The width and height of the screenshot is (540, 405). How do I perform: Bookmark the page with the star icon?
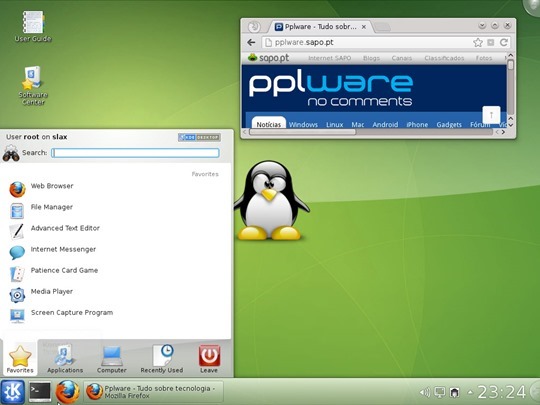(478, 42)
